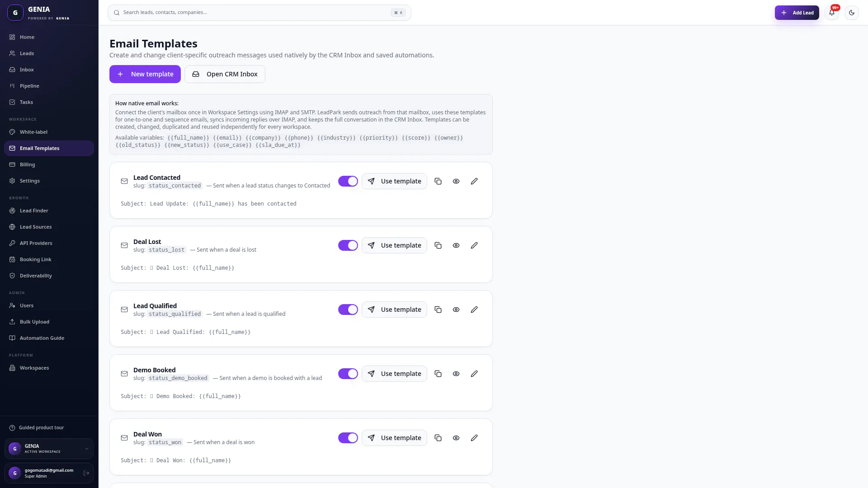Duplicate the Lead Qualified template
Viewport: 868px width, 488px height.
point(438,310)
